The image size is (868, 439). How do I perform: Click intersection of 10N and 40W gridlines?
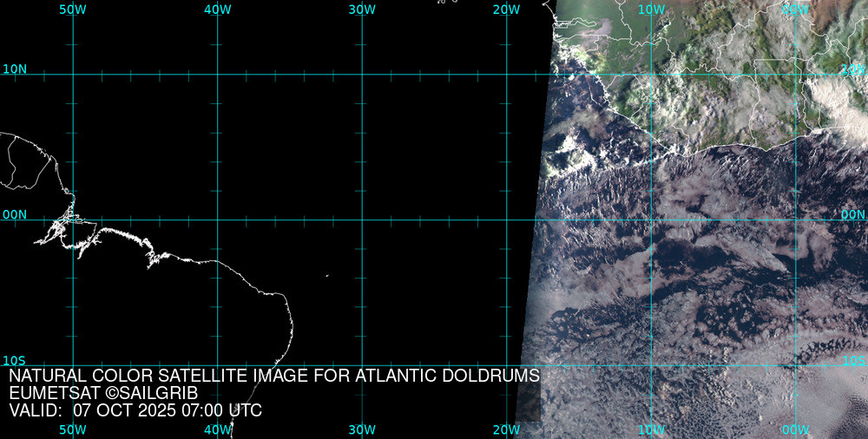click(218, 74)
